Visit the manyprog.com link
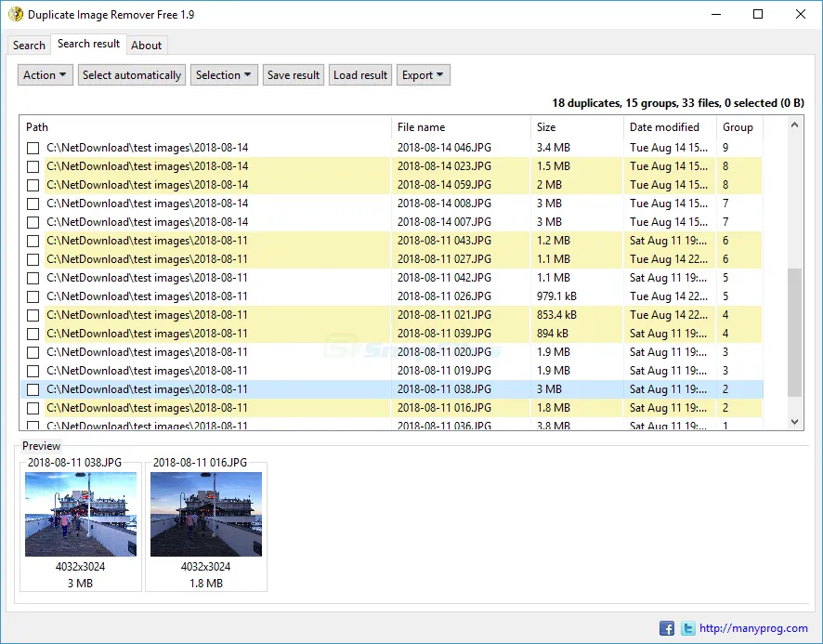The image size is (823, 644). point(753,628)
